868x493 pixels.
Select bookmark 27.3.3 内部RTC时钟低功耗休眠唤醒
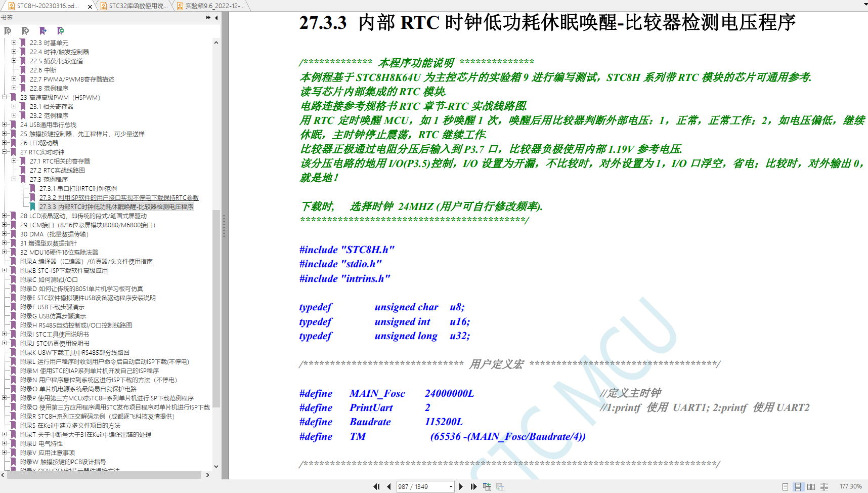tap(116, 207)
